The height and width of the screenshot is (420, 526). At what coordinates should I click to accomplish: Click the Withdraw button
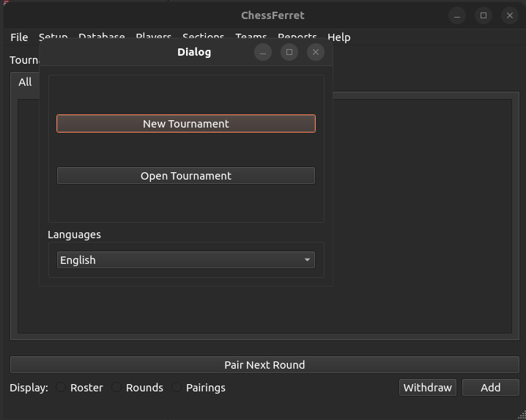tap(427, 388)
